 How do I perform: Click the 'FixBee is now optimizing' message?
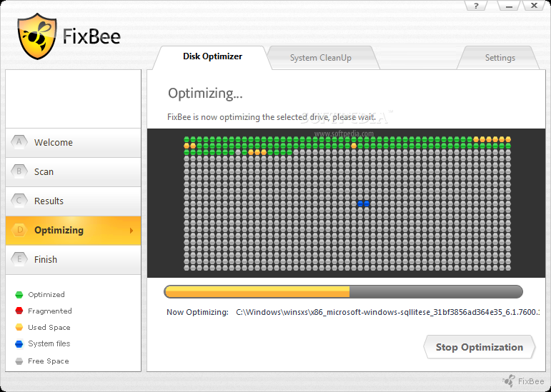point(272,117)
